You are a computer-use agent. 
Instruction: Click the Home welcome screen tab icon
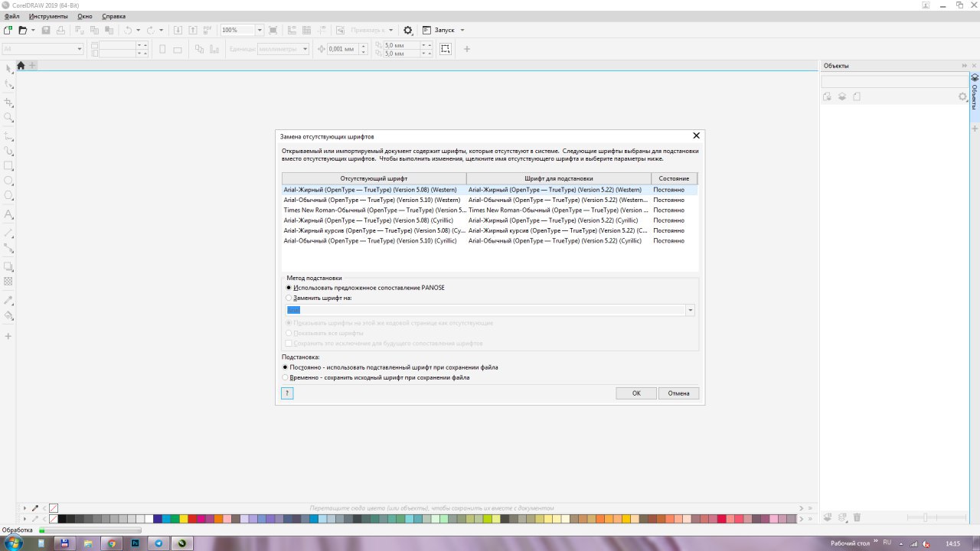[21, 65]
